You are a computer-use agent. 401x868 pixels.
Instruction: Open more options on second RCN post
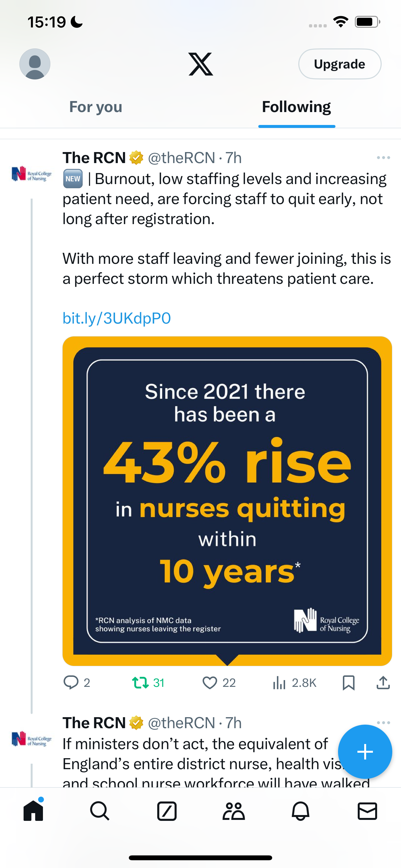click(x=384, y=722)
